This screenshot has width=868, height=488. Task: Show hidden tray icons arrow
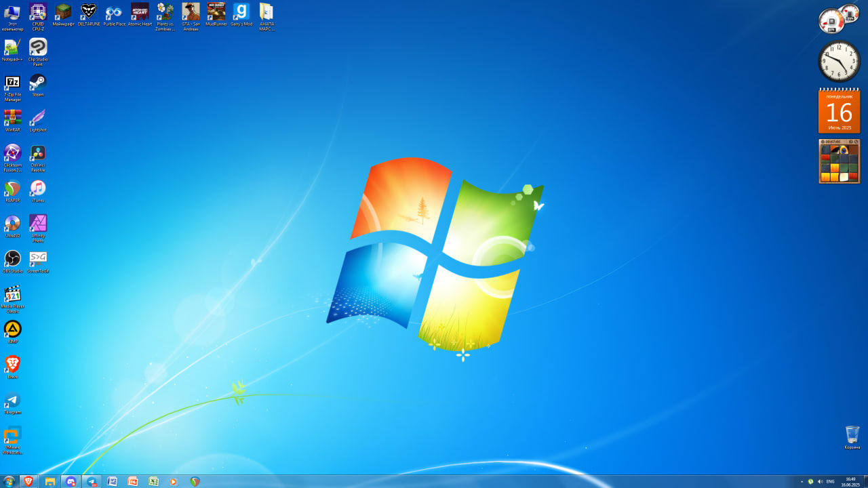pos(802,481)
